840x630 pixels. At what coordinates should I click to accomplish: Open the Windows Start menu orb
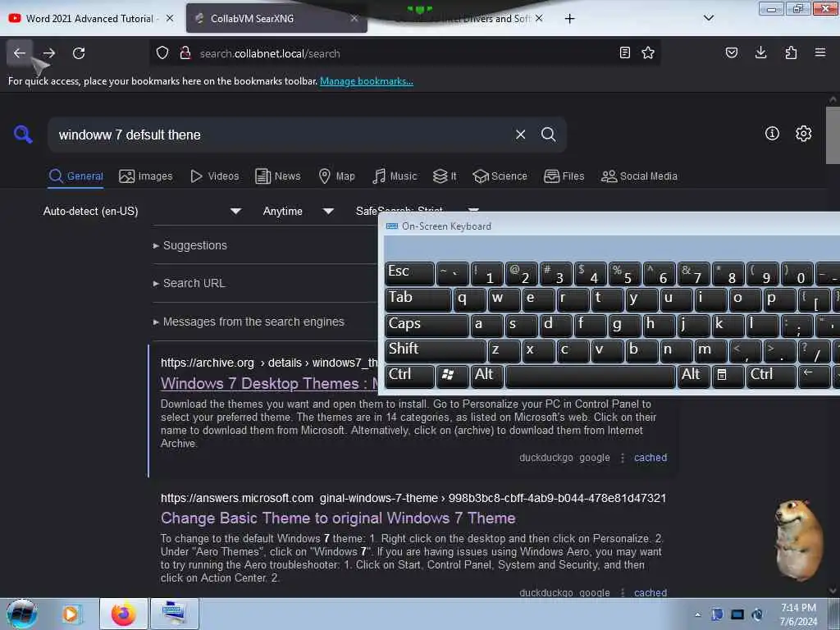[22, 614]
